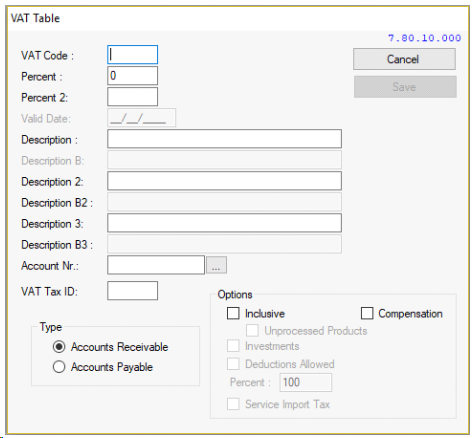Select the VAT Tax ID field
474x438 pixels.
click(132, 291)
